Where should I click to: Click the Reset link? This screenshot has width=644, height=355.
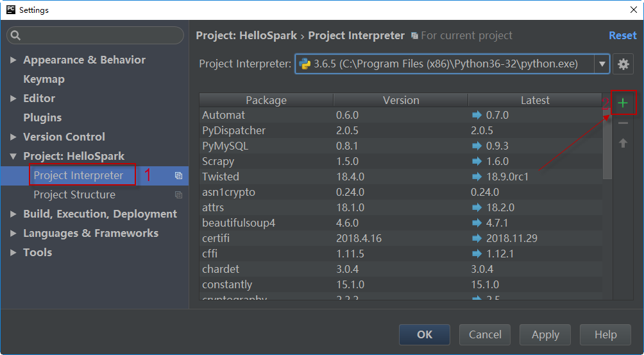pos(622,35)
